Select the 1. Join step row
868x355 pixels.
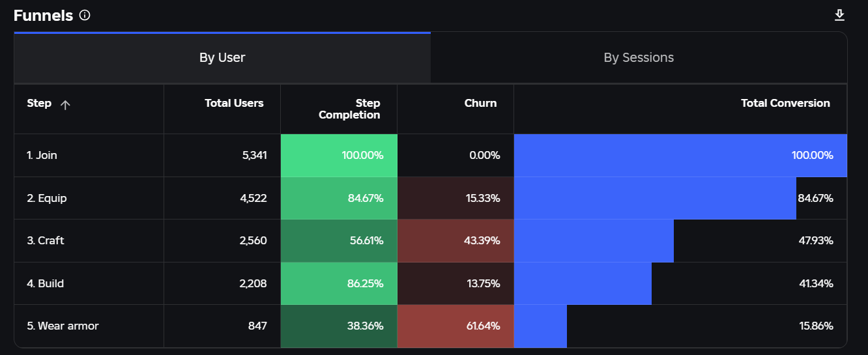(431, 155)
